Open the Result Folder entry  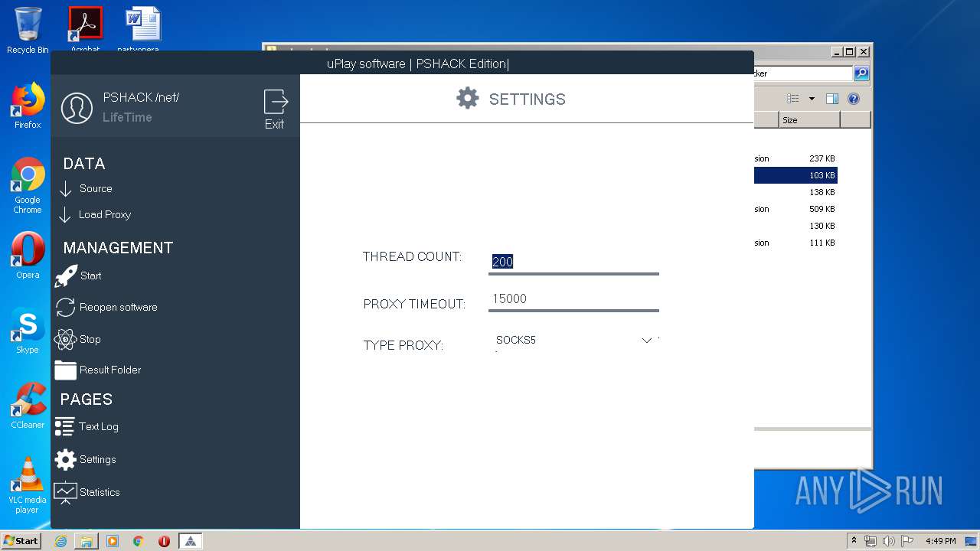click(110, 370)
